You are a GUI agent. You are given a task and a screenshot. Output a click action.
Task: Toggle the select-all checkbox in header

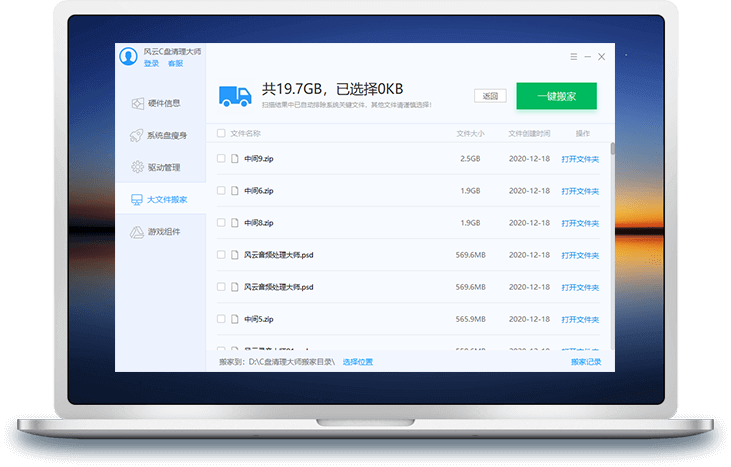click(221, 133)
